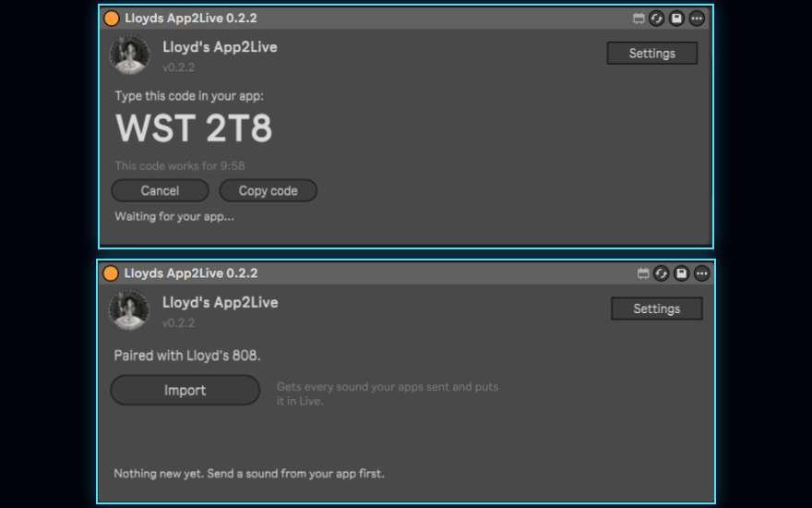
Task: Open top device three-dots options menu
Action: point(697,18)
